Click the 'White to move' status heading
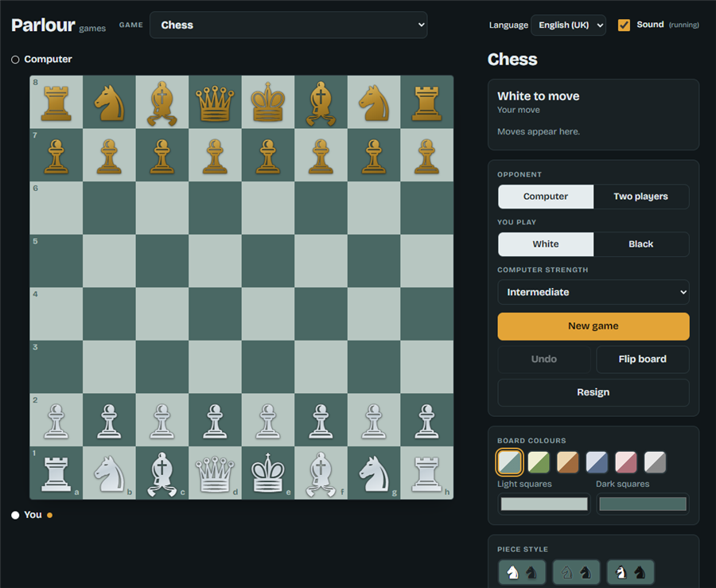 pyautogui.click(x=539, y=96)
